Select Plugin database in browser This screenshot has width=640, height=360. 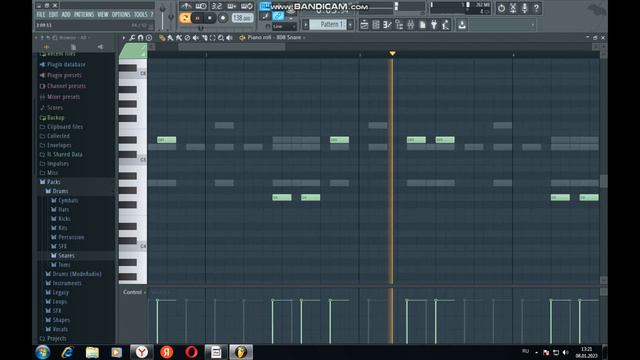[66, 64]
